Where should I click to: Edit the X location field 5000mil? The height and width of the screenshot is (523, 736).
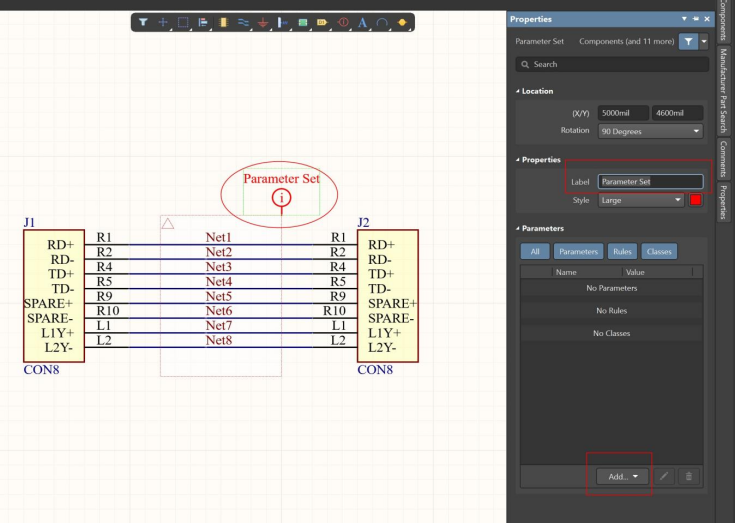pyautogui.click(x=623, y=113)
